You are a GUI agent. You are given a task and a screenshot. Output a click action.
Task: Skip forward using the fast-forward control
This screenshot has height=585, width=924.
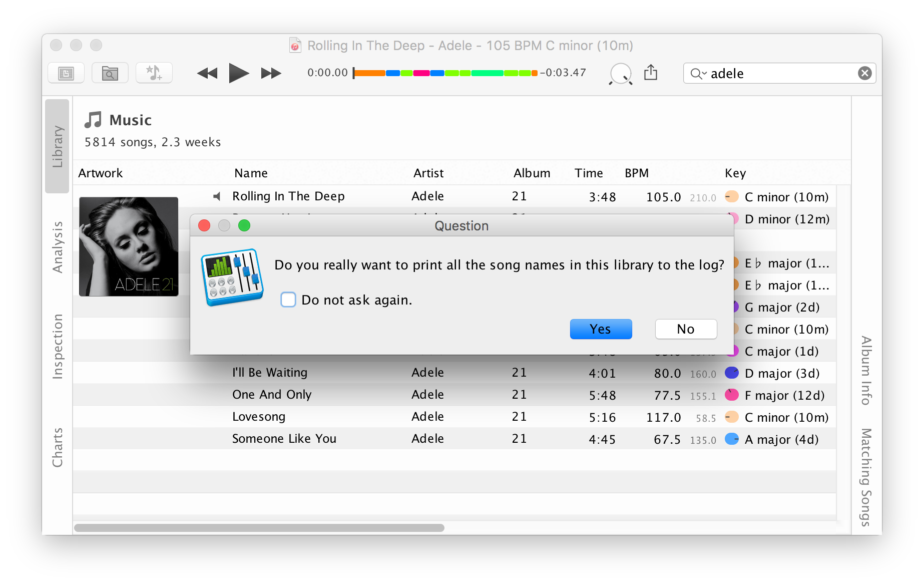pos(270,73)
